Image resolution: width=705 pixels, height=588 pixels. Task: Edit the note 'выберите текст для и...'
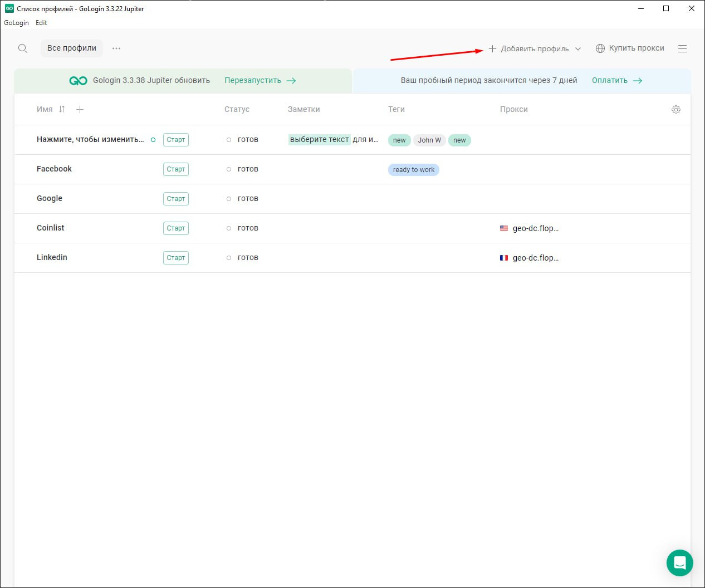(x=334, y=140)
